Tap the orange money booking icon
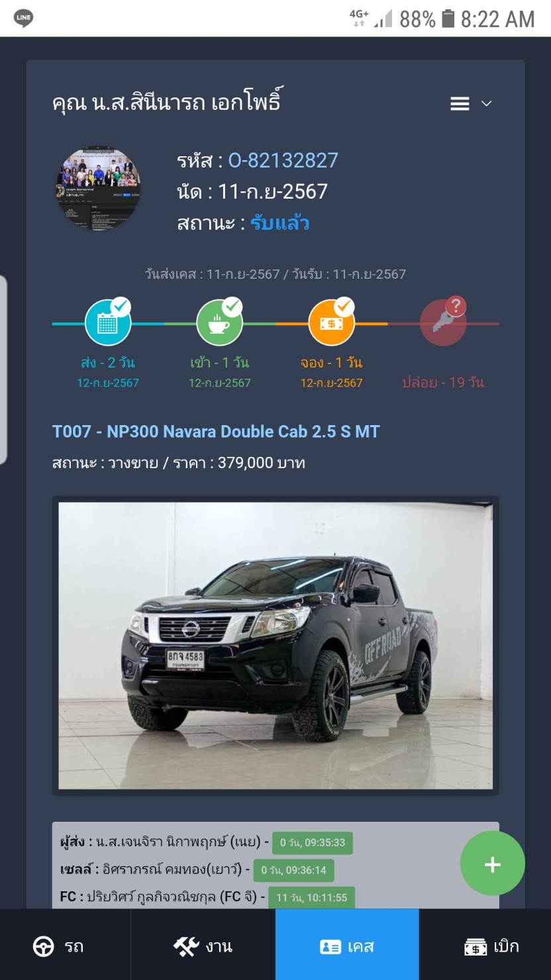The image size is (551, 980). pyautogui.click(x=331, y=322)
